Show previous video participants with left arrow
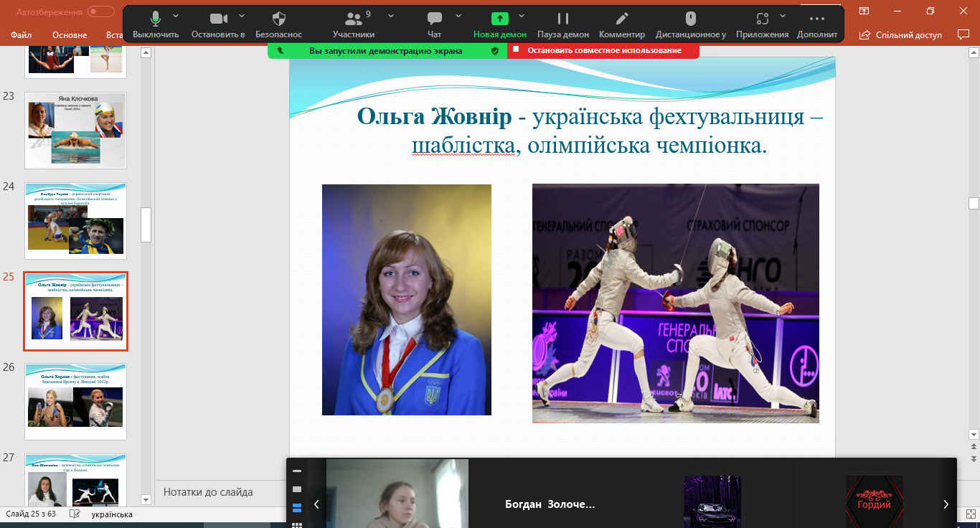The image size is (980, 528). tap(316, 504)
